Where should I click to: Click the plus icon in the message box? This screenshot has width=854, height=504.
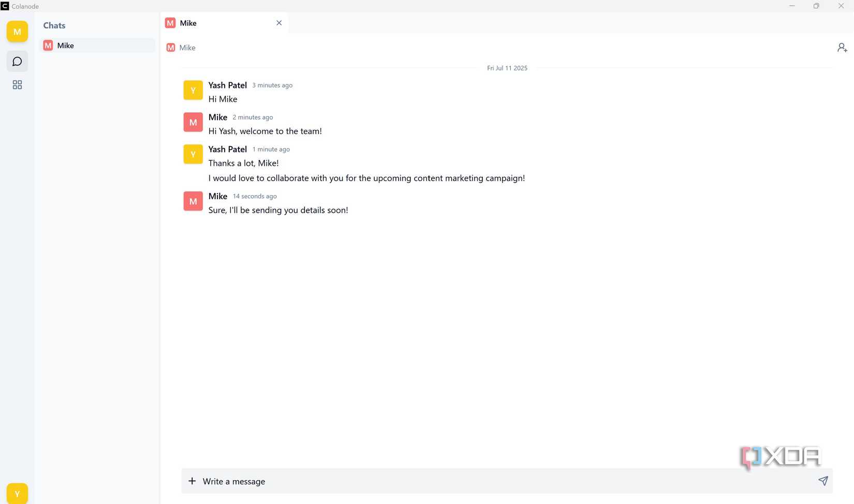pos(192,481)
